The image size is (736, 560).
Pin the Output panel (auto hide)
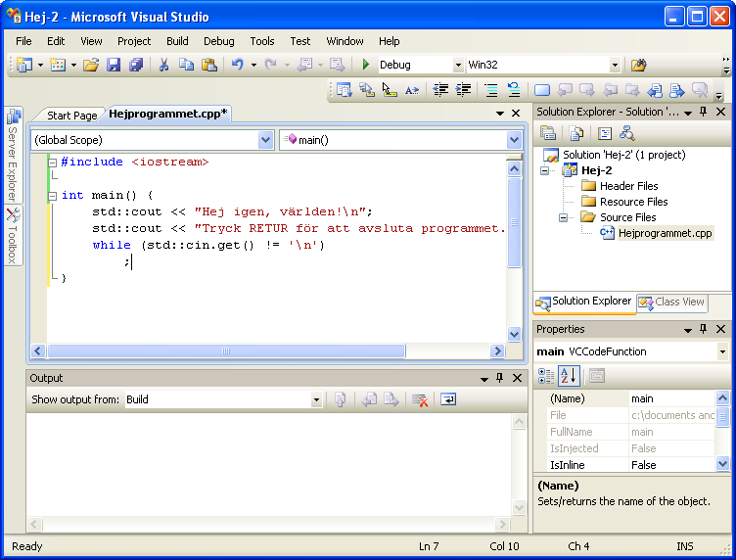500,378
